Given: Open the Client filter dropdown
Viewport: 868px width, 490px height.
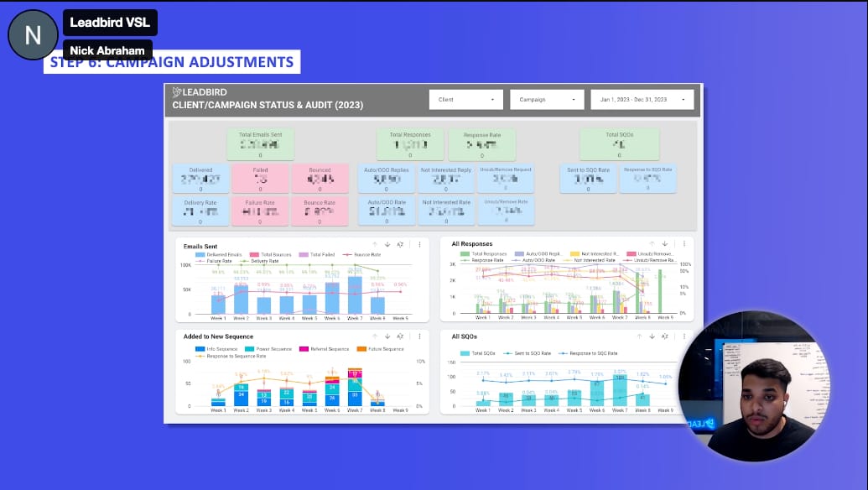Looking at the screenshot, I should [465, 99].
